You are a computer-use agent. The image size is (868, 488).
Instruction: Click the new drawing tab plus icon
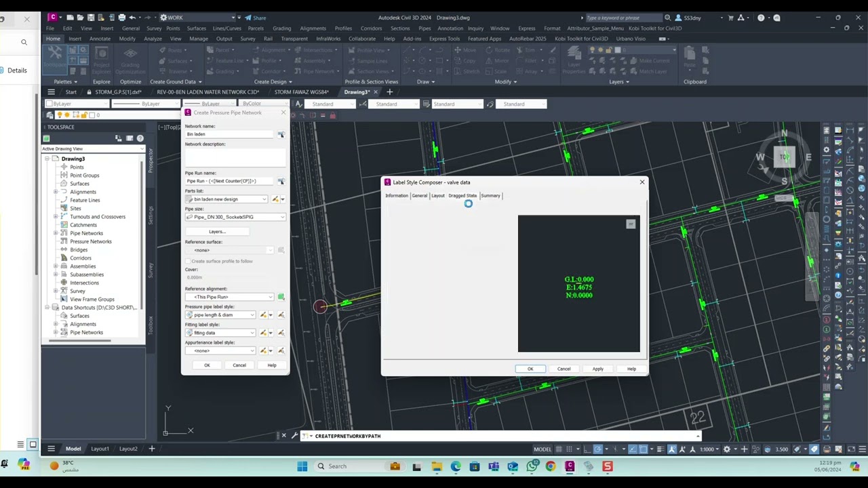click(x=389, y=91)
